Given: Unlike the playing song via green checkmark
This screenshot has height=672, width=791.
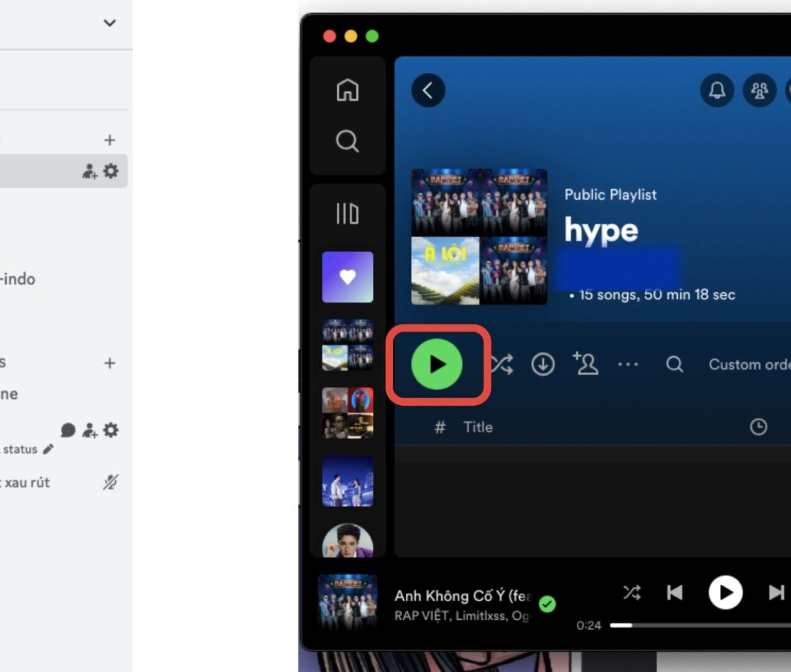Looking at the screenshot, I should pos(548,602).
